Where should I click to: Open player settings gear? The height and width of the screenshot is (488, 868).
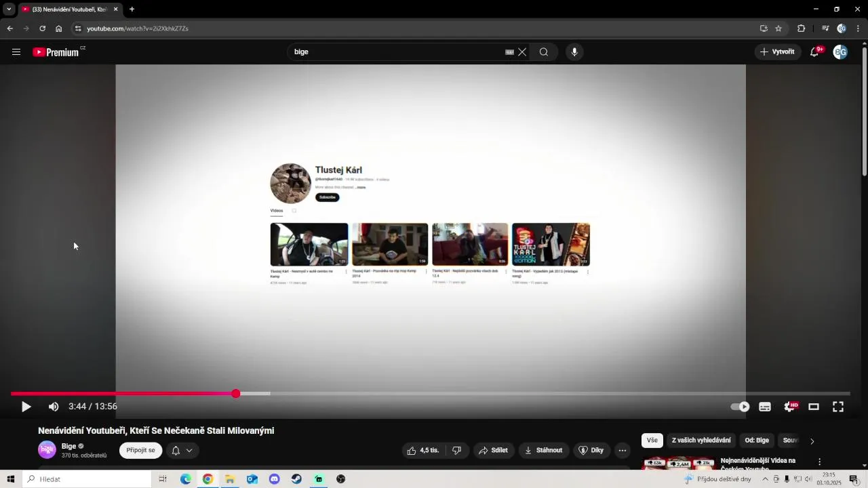click(790, 407)
